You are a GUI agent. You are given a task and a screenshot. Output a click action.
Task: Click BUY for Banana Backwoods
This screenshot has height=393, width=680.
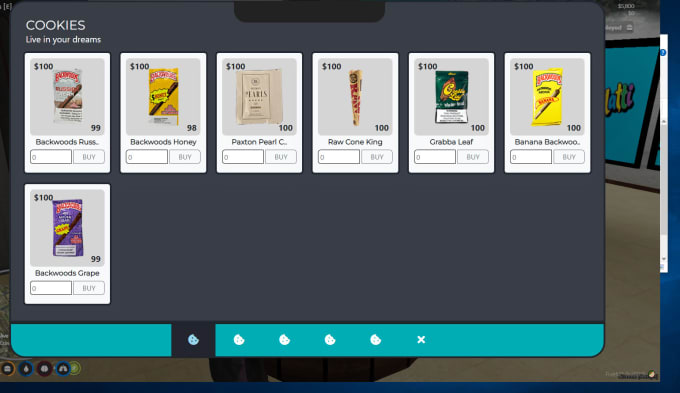click(569, 157)
